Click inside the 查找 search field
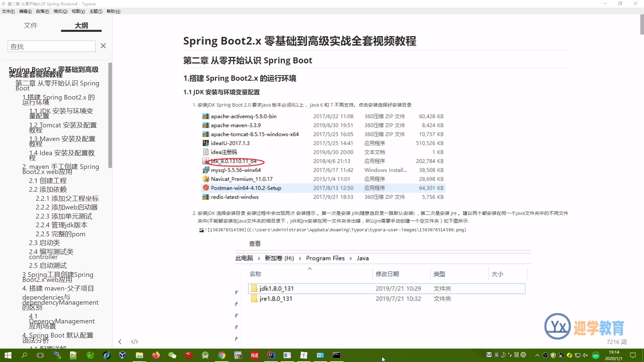This screenshot has width=644, height=362. point(51,46)
